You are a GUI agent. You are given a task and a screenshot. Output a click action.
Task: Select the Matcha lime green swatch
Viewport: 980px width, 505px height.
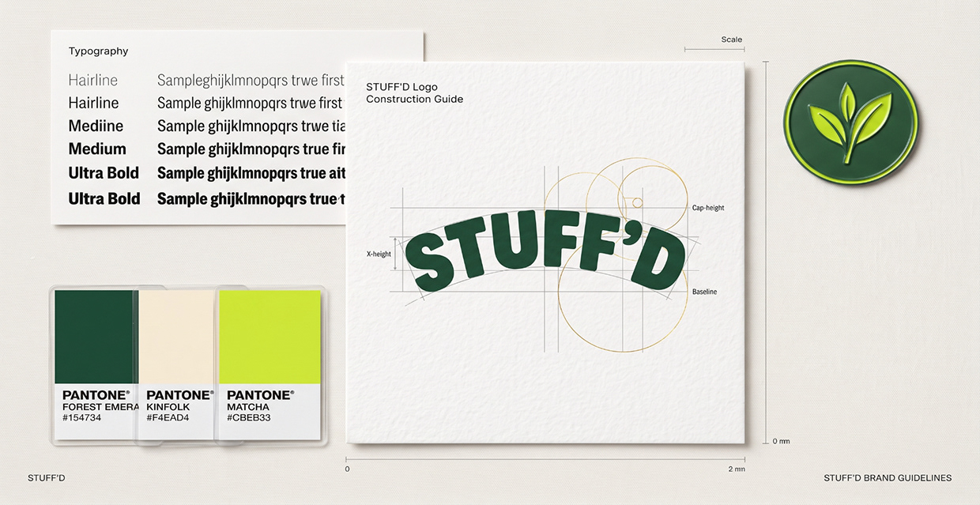point(269,337)
